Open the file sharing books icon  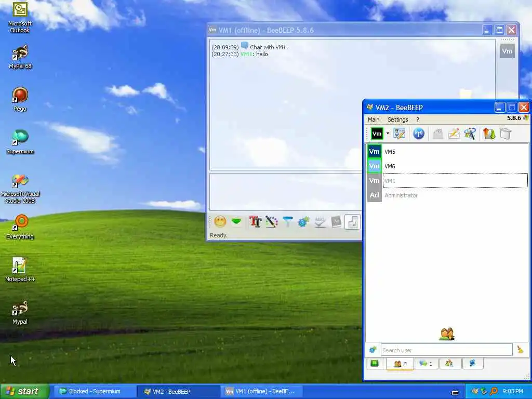pos(489,134)
